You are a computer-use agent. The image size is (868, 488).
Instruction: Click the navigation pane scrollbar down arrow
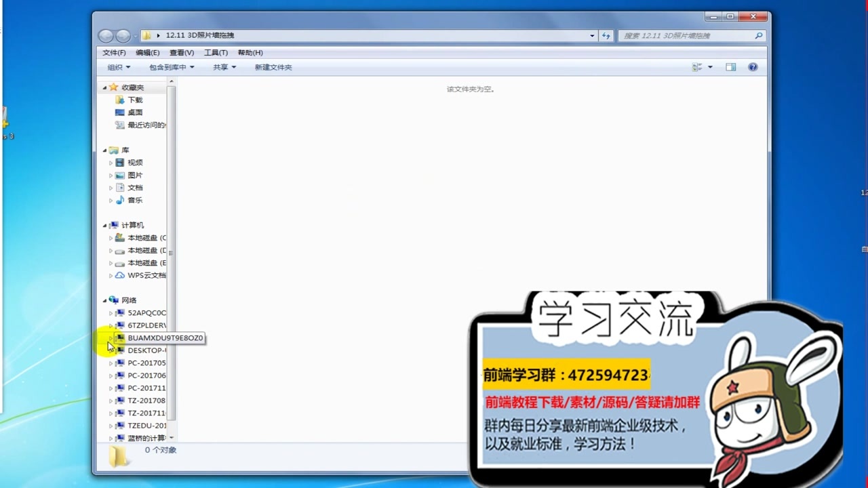click(x=171, y=438)
